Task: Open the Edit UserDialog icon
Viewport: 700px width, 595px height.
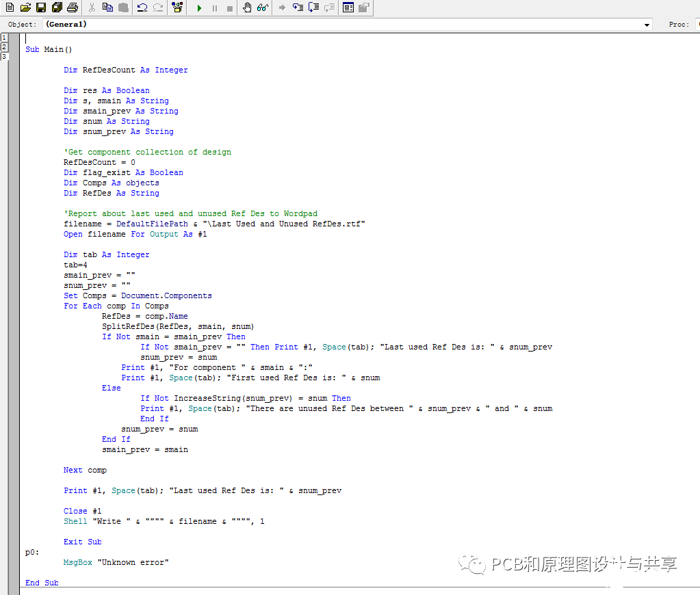Action: point(348,8)
